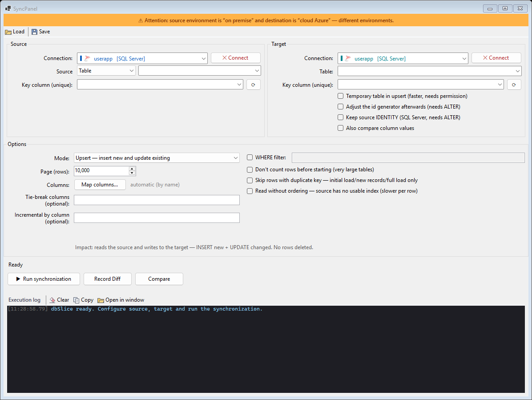Clear the execution log
This screenshot has height=400, width=532.
coord(59,300)
